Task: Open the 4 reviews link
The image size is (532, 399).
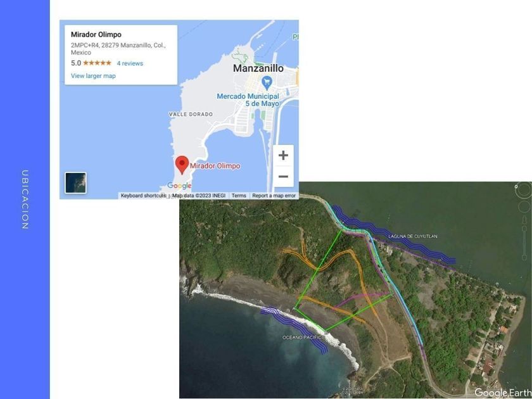Action: pyautogui.click(x=130, y=63)
